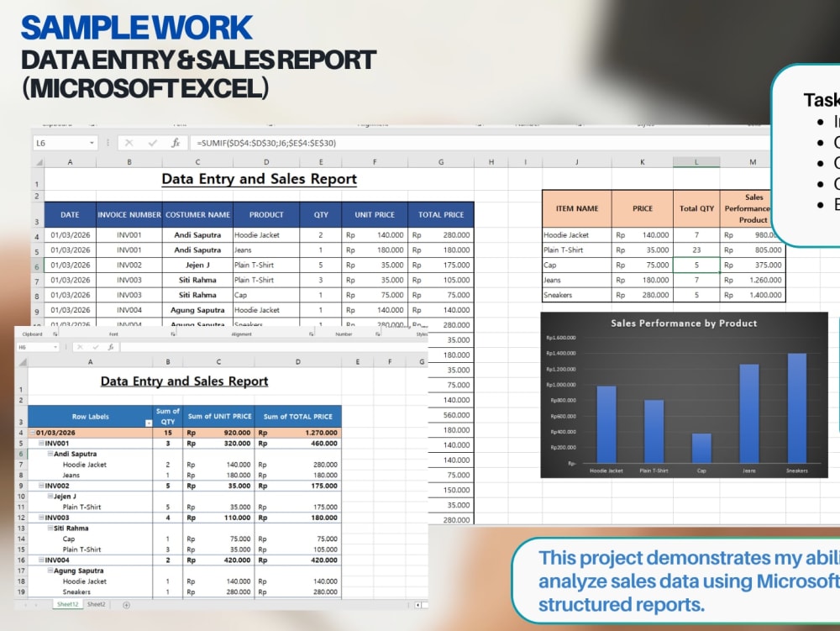Open the Alignment dialog launcher in the pivot window
The height and width of the screenshot is (631, 840).
[x=312, y=334]
